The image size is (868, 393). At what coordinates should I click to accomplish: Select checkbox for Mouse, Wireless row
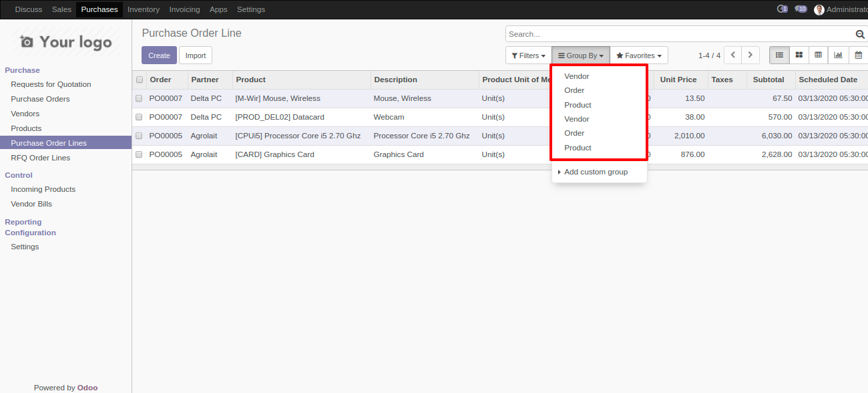click(139, 98)
